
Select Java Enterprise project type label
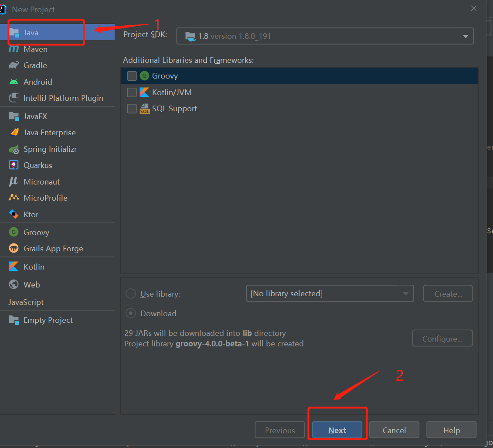click(50, 133)
